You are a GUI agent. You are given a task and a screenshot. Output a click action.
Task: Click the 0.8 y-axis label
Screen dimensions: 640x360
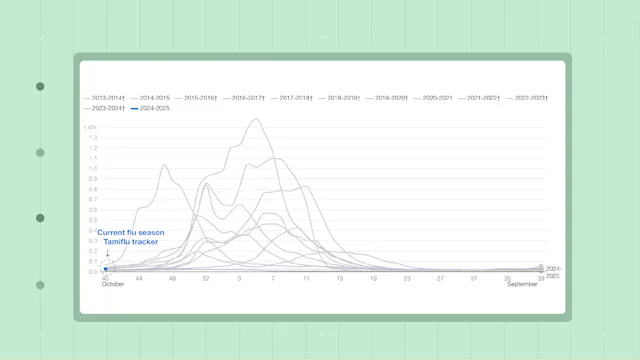pos(93,189)
